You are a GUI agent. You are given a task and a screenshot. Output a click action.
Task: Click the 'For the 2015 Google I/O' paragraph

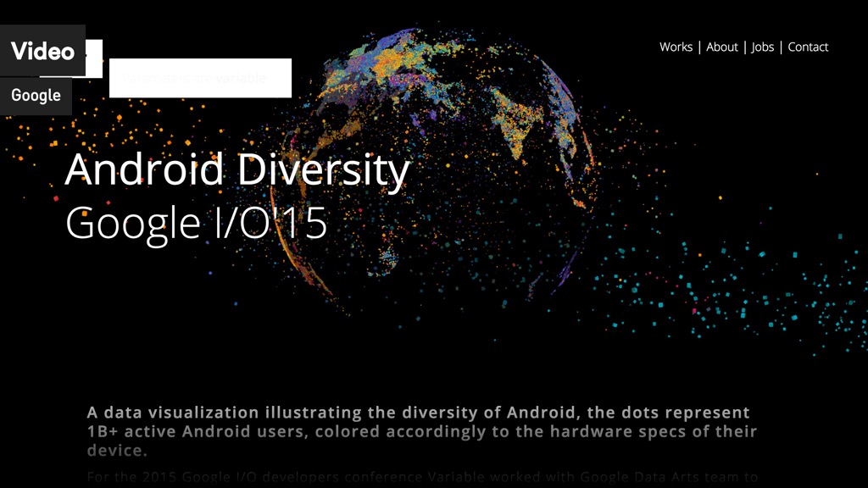click(x=422, y=477)
